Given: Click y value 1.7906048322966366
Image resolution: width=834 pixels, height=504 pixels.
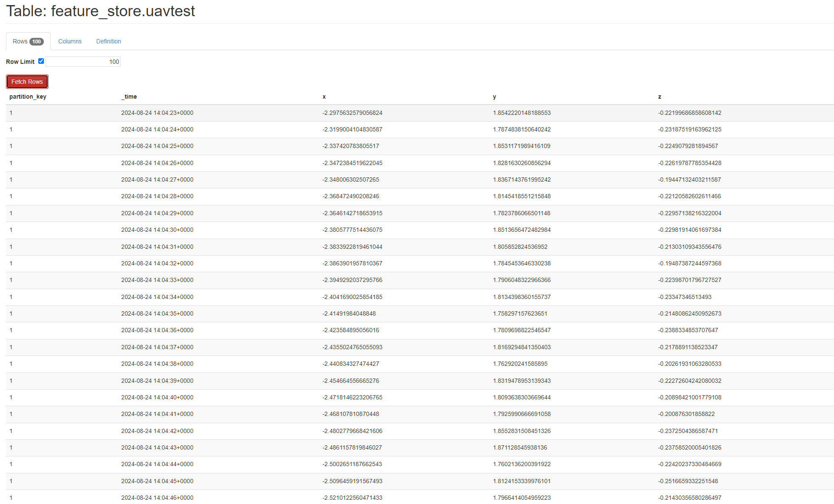Looking at the screenshot, I should coord(522,280).
